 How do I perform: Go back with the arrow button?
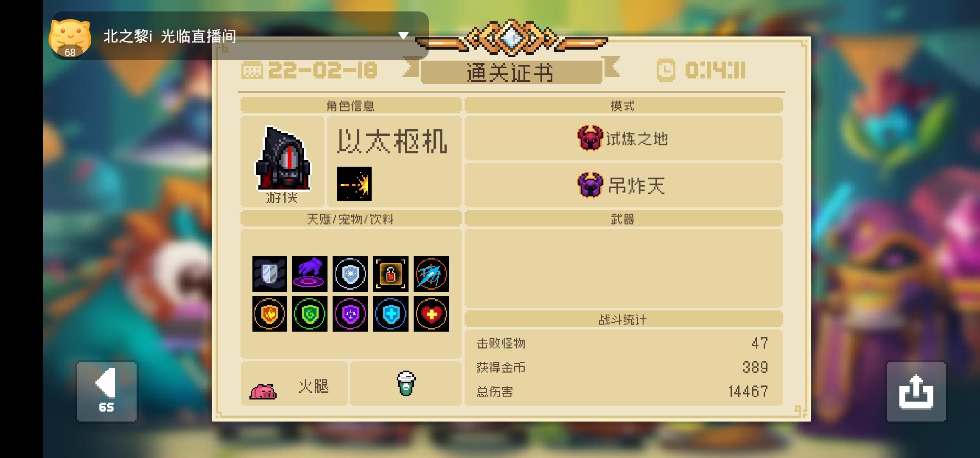pyautogui.click(x=106, y=391)
